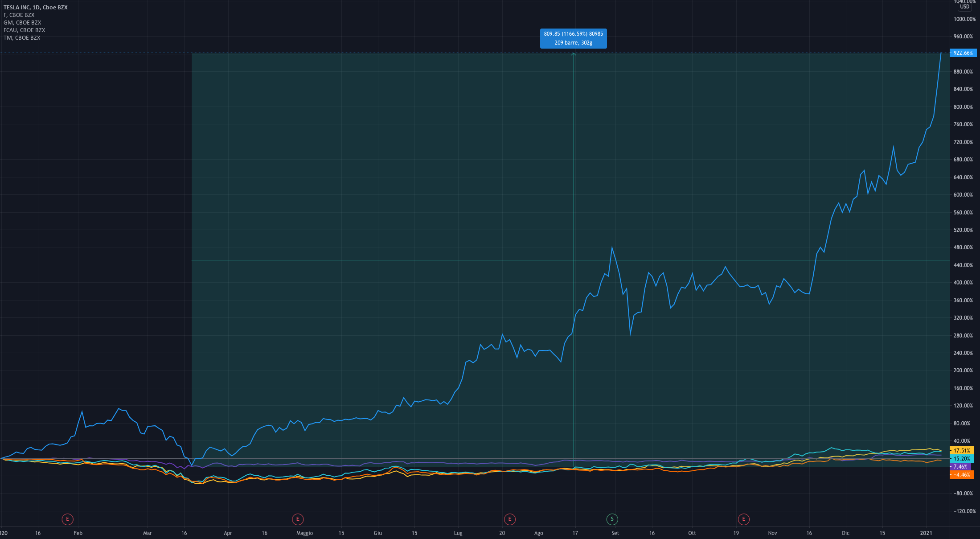Click the Dic date on time axis
This screenshot has height=539, width=980.
pos(846,533)
